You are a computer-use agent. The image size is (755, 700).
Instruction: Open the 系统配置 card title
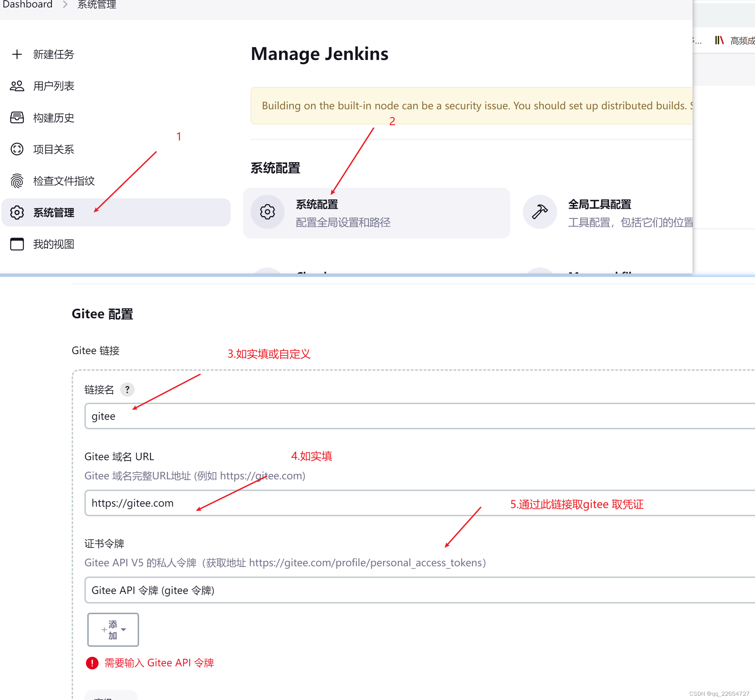317,204
